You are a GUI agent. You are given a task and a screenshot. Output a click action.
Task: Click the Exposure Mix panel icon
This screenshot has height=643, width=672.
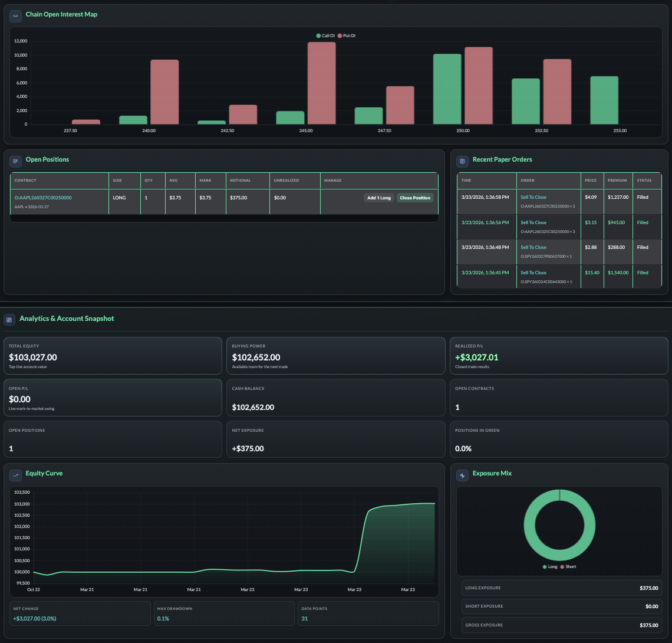(462, 474)
